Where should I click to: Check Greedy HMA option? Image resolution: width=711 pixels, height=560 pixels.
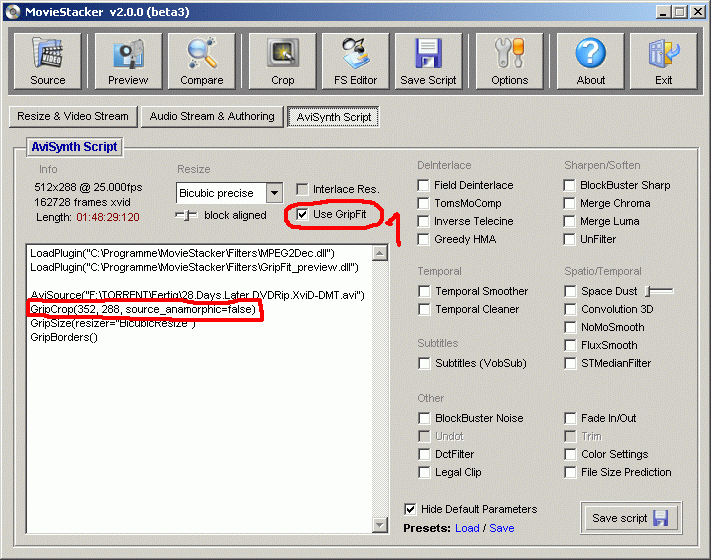click(x=423, y=239)
